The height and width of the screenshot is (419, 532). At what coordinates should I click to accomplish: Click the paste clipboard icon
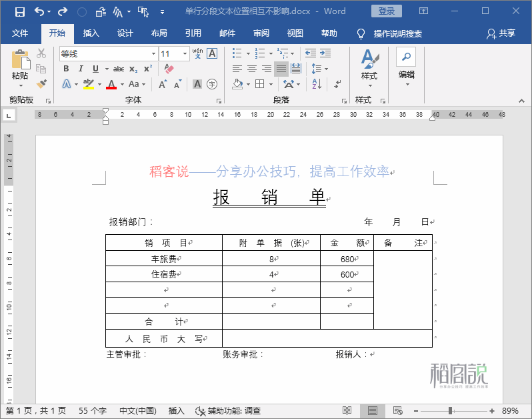[x=21, y=59]
